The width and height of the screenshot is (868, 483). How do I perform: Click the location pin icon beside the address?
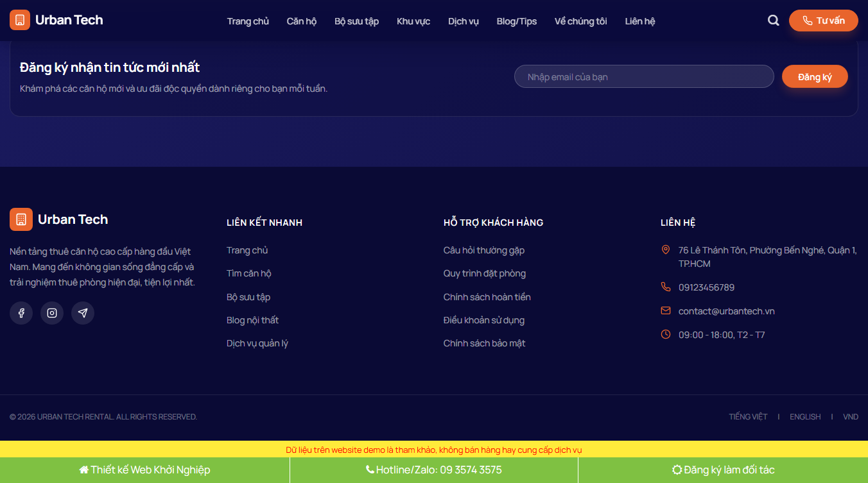(666, 250)
